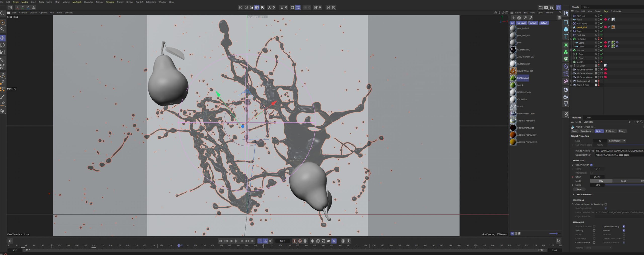The height and width of the screenshot is (255, 644).
Task: Expand the Mr Clean object tree
Action: 571,66
